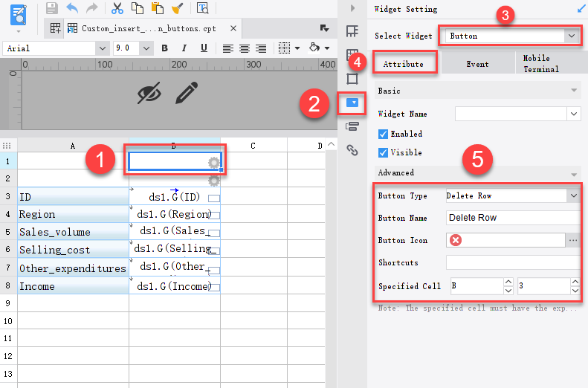Toggle the Visible checkbox

pyautogui.click(x=383, y=152)
